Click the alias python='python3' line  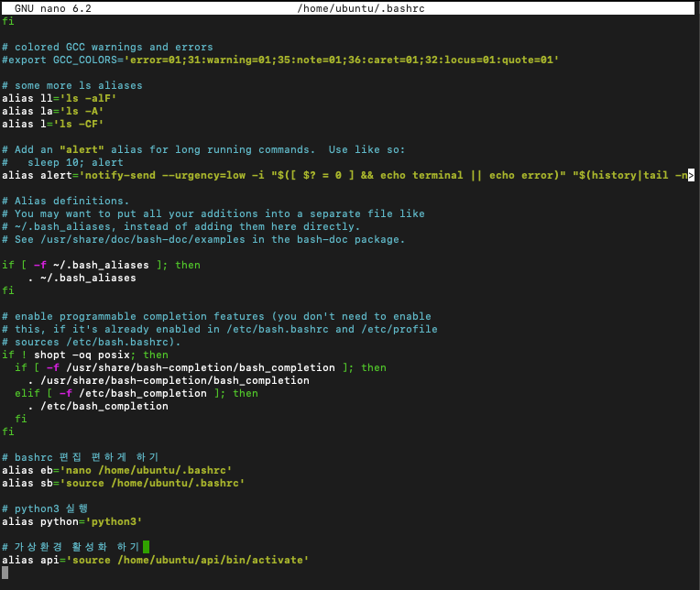tap(71, 521)
